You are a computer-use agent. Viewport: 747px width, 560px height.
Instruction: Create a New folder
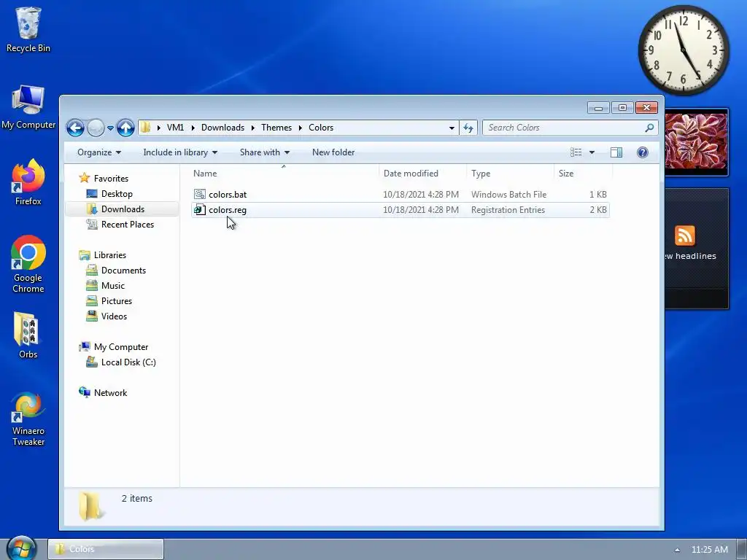333,152
